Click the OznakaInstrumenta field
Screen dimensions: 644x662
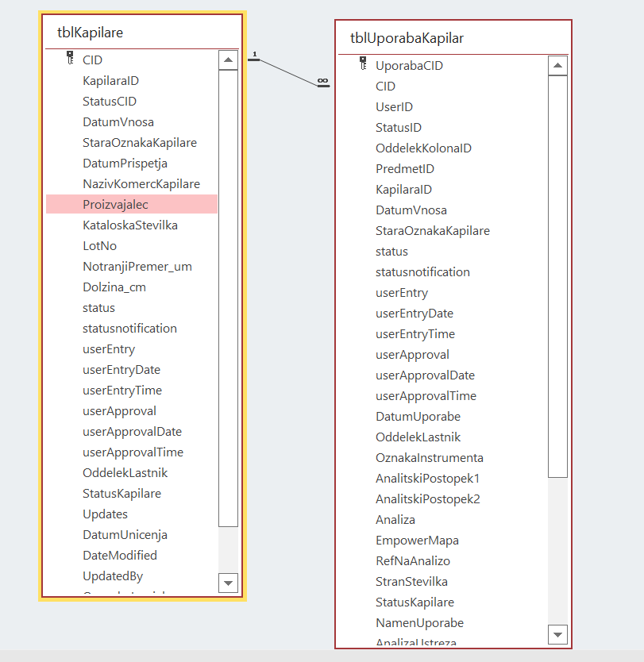(x=430, y=458)
